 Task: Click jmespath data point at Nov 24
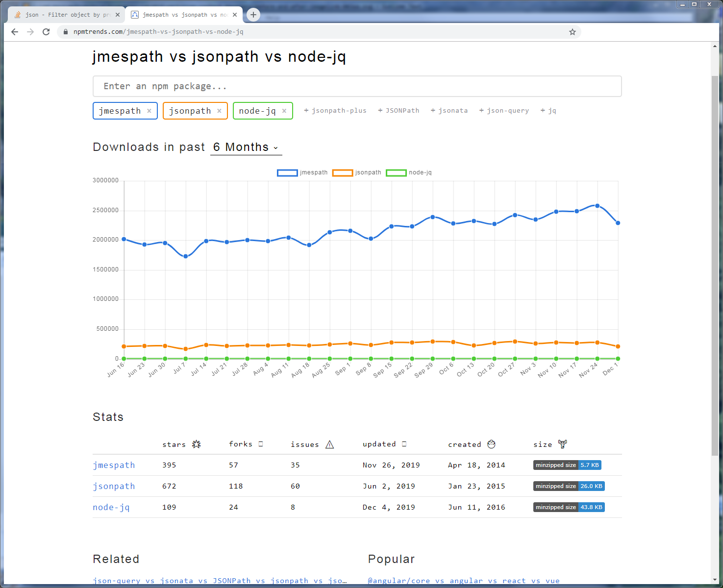[597, 206]
